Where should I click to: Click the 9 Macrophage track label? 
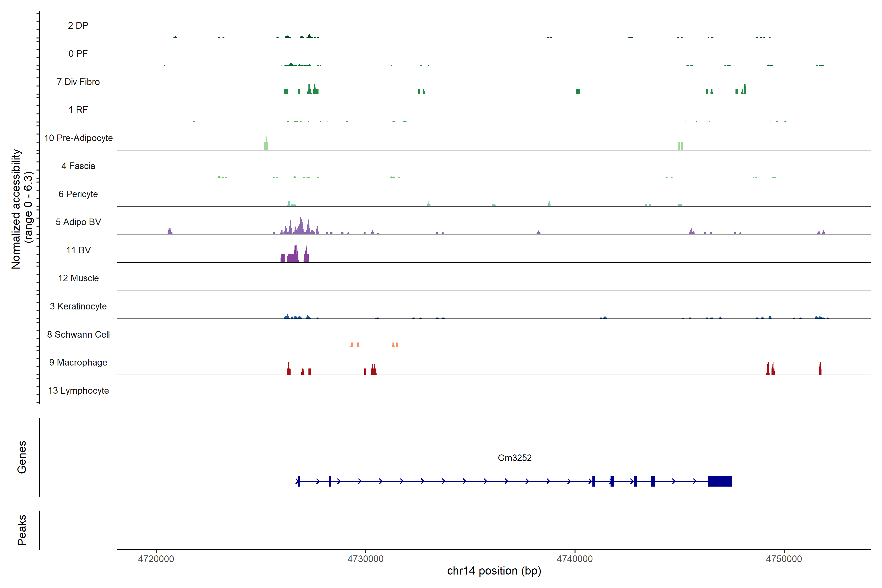click(78, 363)
